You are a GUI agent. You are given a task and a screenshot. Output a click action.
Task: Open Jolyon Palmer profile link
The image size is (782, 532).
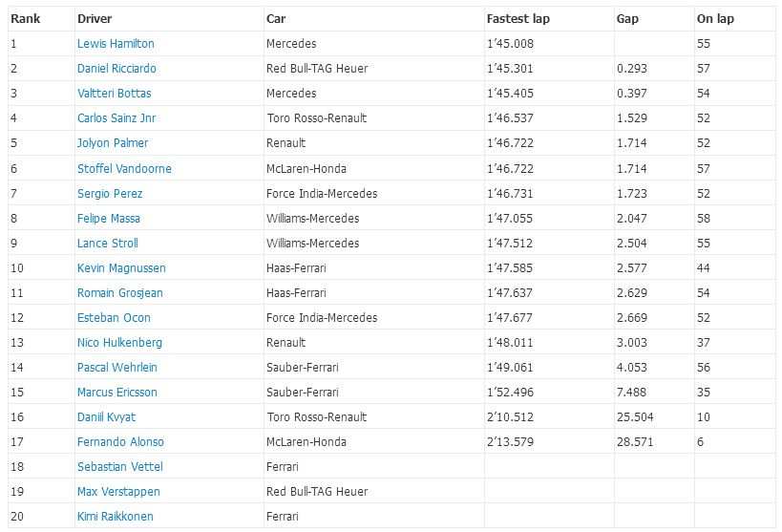click(113, 143)
